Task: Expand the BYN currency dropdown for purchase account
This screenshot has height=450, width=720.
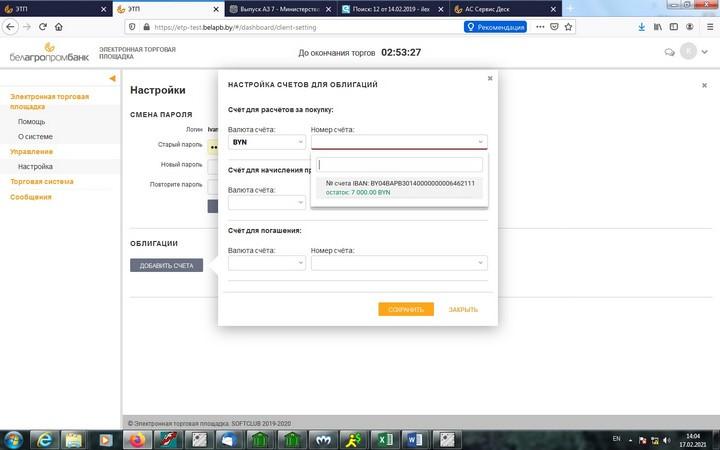Action: pos(267,142)
